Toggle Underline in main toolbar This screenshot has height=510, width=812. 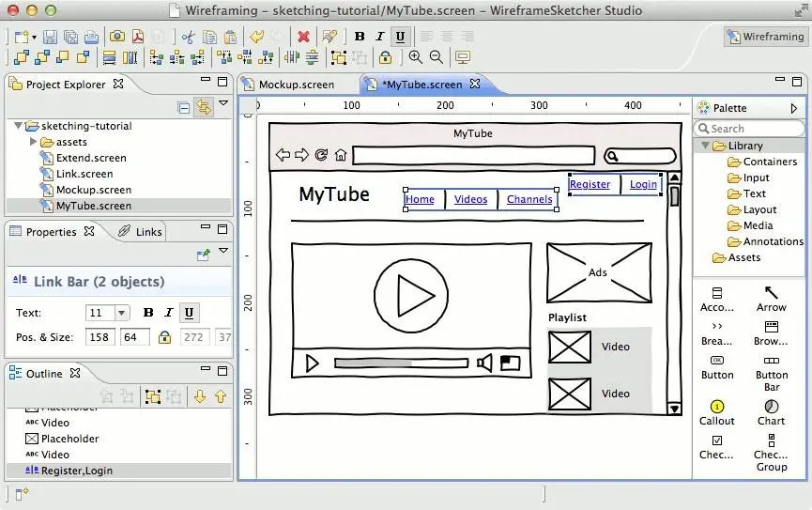[x=400, y=37]
